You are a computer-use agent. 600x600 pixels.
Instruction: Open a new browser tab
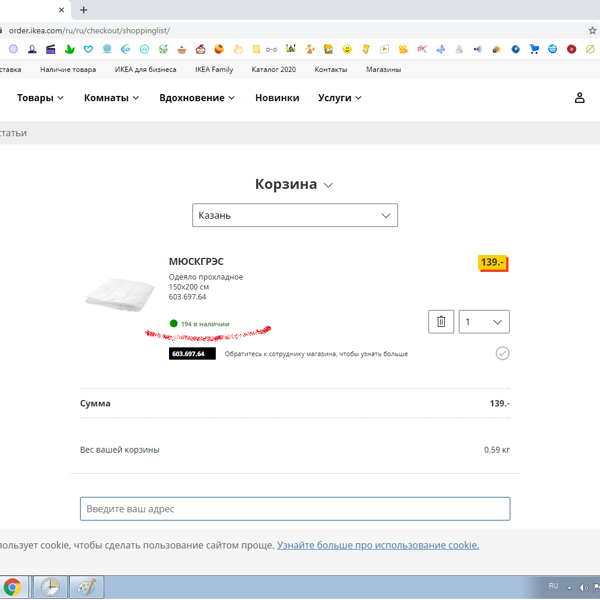pyautogui.click(x=83, y=10)
